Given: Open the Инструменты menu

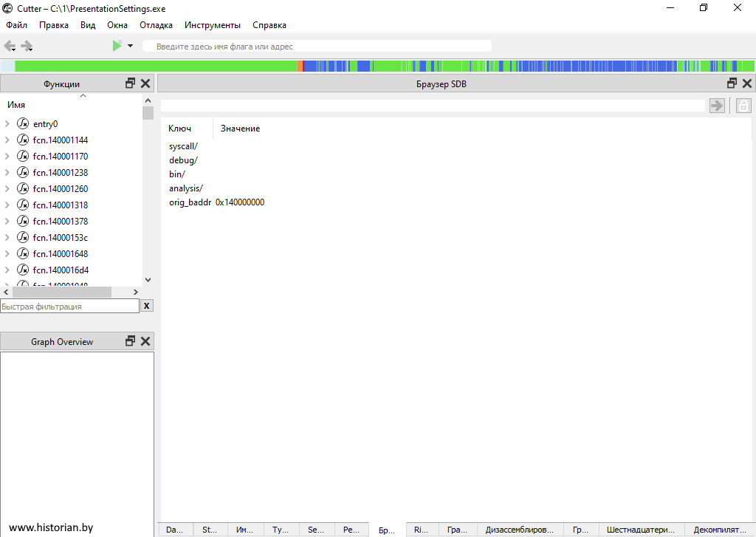Looking at the screenshot, I should (213, 25).
